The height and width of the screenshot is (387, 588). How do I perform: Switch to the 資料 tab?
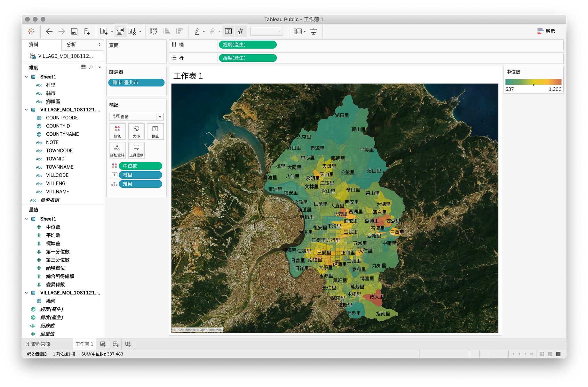click(x=34, y=44)
